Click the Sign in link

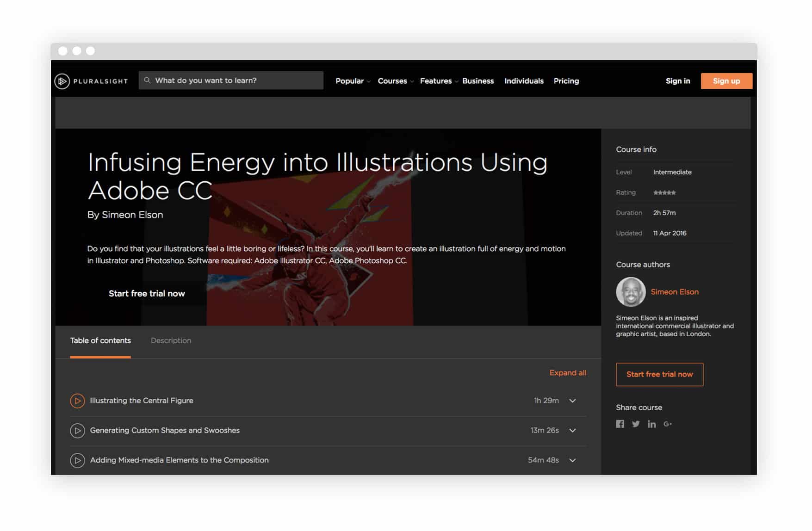coord(678,81)
